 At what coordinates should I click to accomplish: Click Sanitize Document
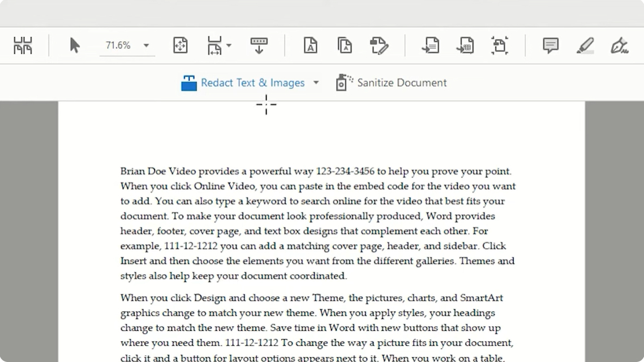coord(401,83)
